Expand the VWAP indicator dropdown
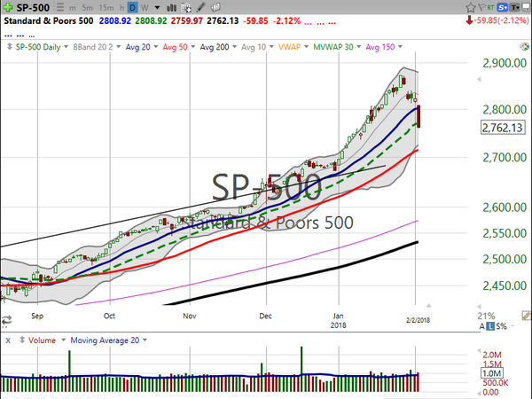Image resolution: width=532 pixels, height=399 pixels. [x=306, y=46]
